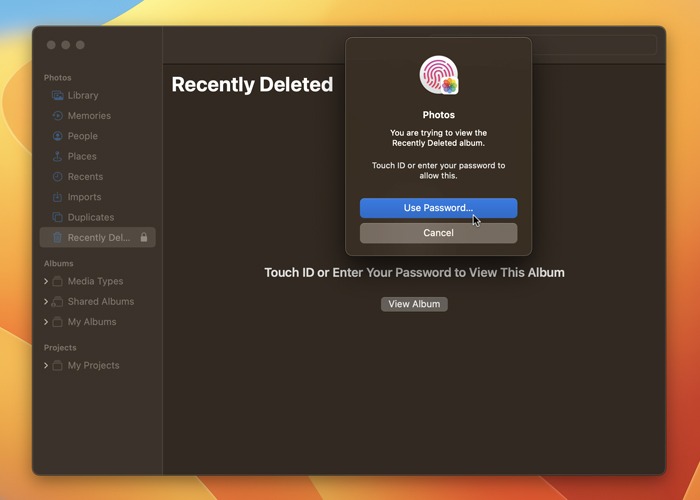Click the window's red close button
Image resolution: width=700 pixels, height=500 pixels.
[51, 45]
